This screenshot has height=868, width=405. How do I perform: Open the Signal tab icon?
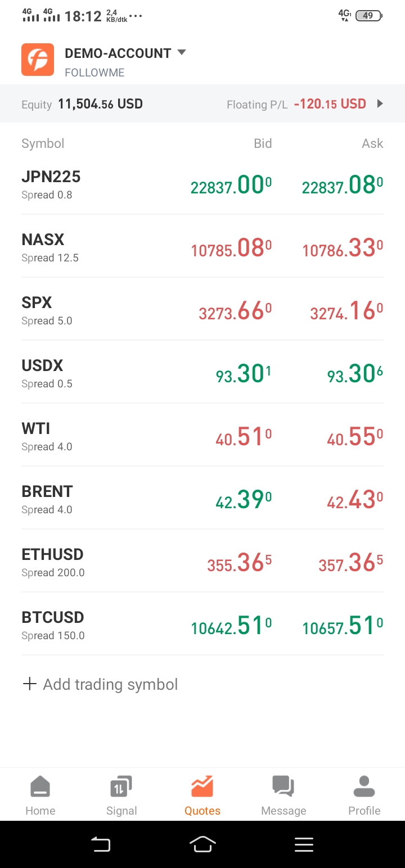121,786
